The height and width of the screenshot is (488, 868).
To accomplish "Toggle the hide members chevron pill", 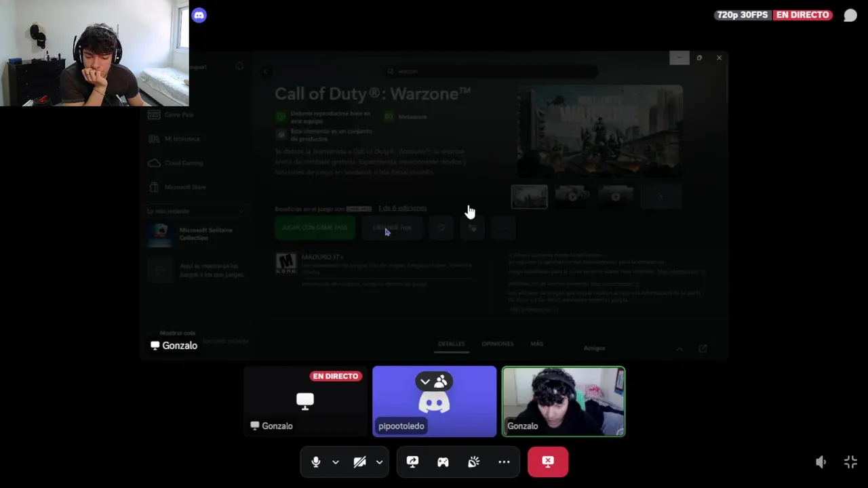I will (x=434, y=382).
